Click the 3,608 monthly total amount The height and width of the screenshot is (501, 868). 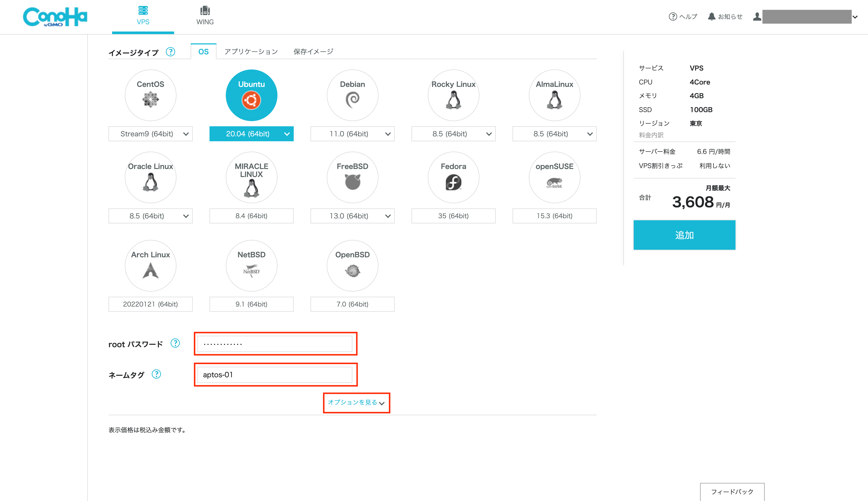point(693,202)
